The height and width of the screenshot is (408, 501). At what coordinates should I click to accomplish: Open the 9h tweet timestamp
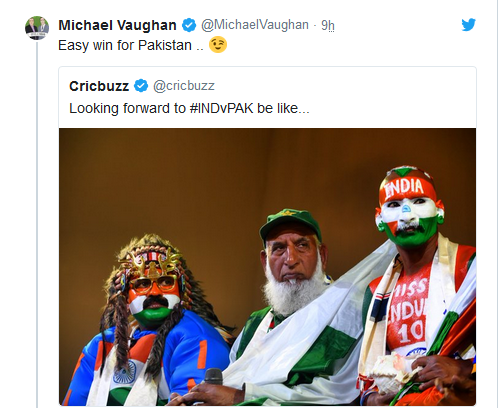pos(328,25)
